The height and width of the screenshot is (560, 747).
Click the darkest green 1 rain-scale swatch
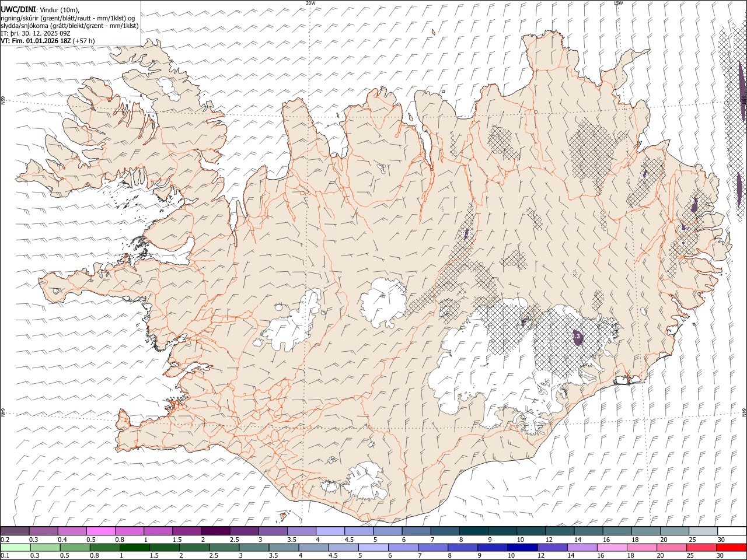135,547
